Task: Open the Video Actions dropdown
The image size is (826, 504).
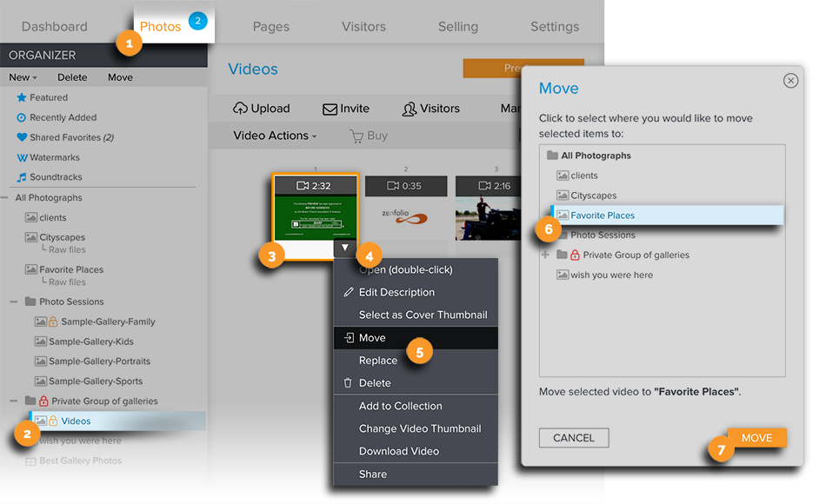Action: tap(275, 136)
